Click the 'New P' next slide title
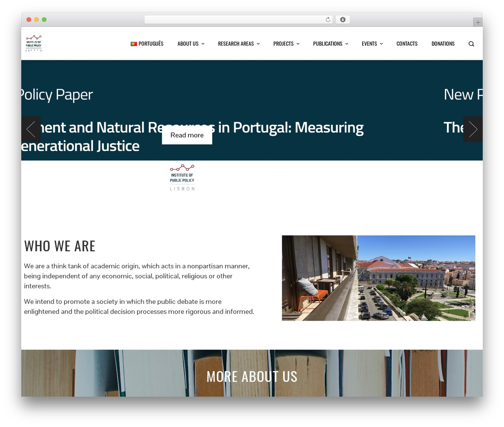Image resolution: width=504 pixels, height=427 pixels. click(463, 95)
